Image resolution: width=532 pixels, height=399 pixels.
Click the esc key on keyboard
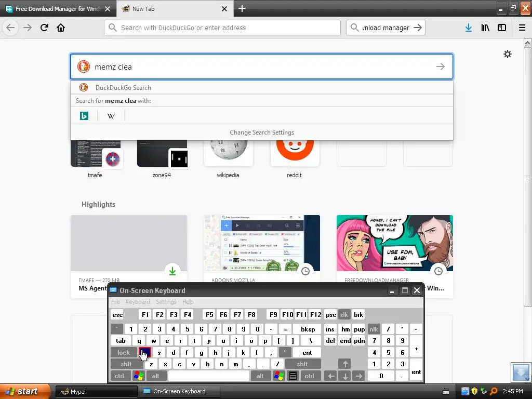(x=117, y=314)
